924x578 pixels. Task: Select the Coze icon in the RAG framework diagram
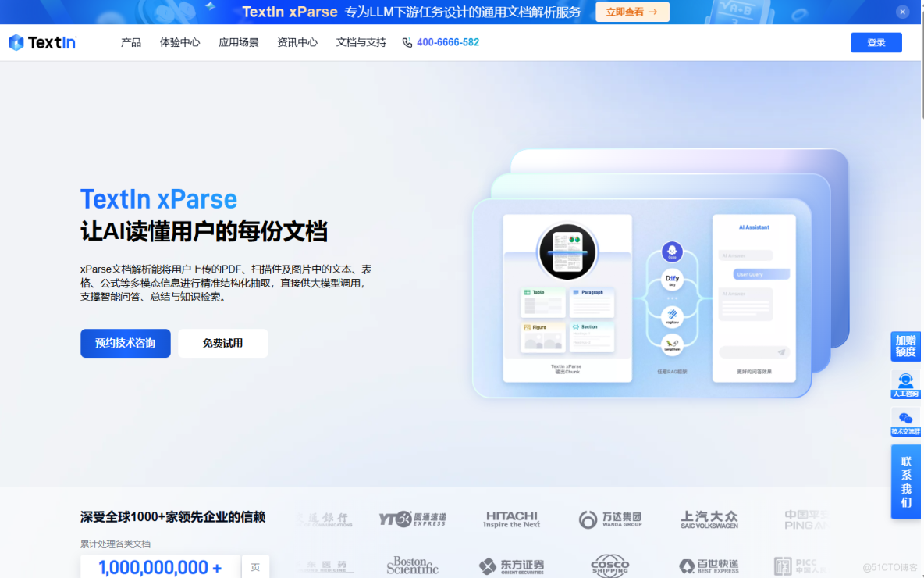click(672, 252)
